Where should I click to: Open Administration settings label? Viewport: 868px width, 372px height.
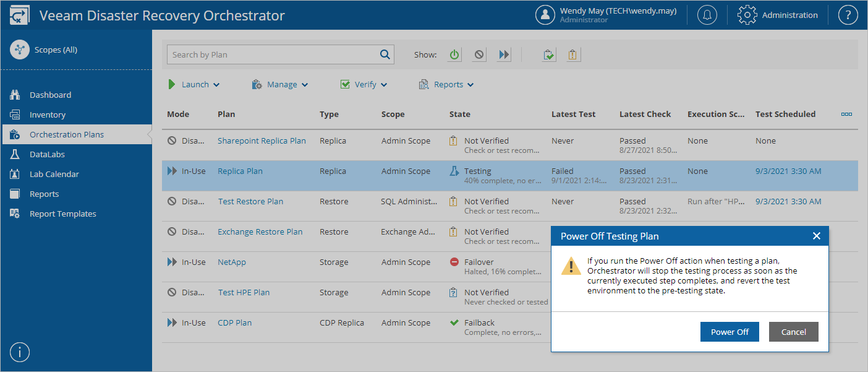790,15
